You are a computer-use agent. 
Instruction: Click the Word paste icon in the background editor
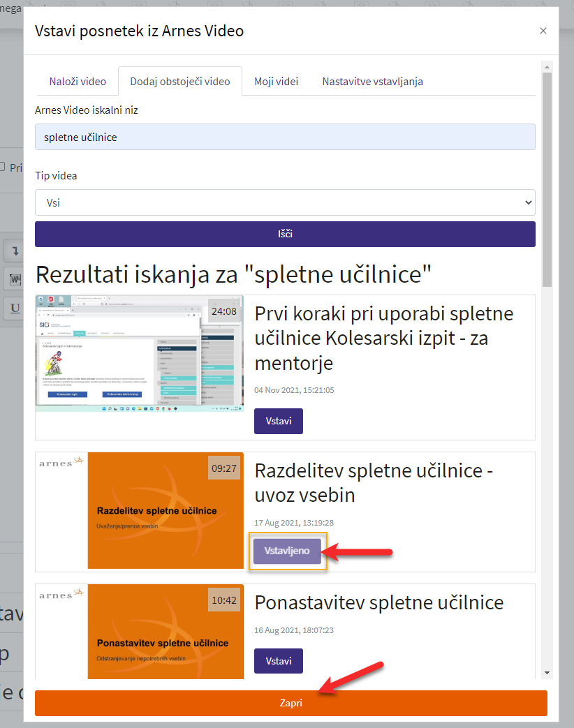pos(15,279)
